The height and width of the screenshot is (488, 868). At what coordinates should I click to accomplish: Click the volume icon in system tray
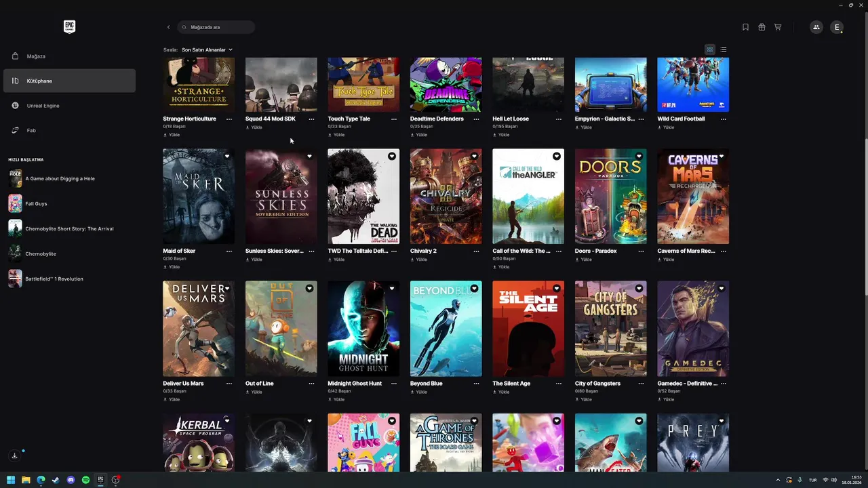[x=833, y=480]
